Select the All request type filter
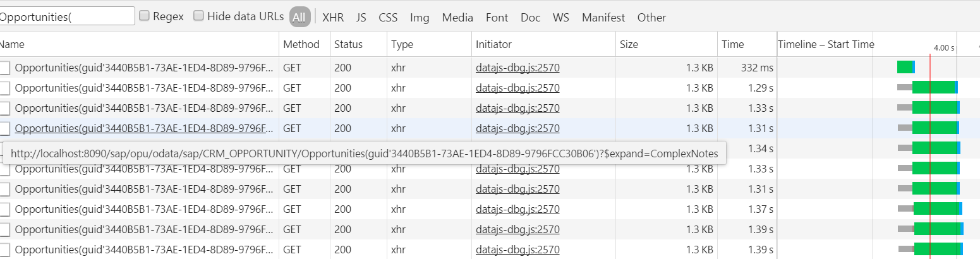Viewport: 980px width, 259px height. [300, 17]
